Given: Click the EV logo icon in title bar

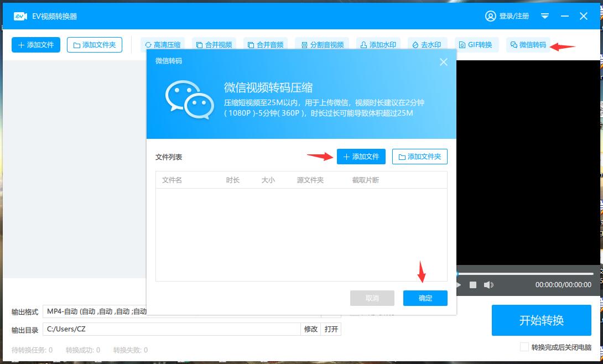Looking at the screenshot, I should (20, 17).
